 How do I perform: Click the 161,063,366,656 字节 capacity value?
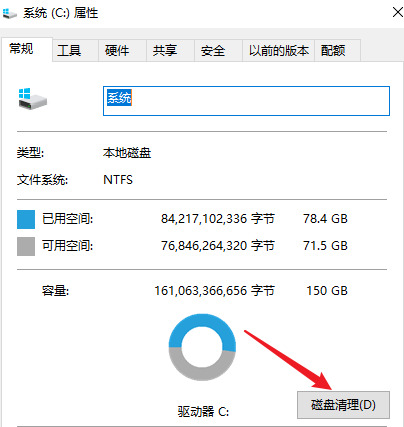point(214,291)
